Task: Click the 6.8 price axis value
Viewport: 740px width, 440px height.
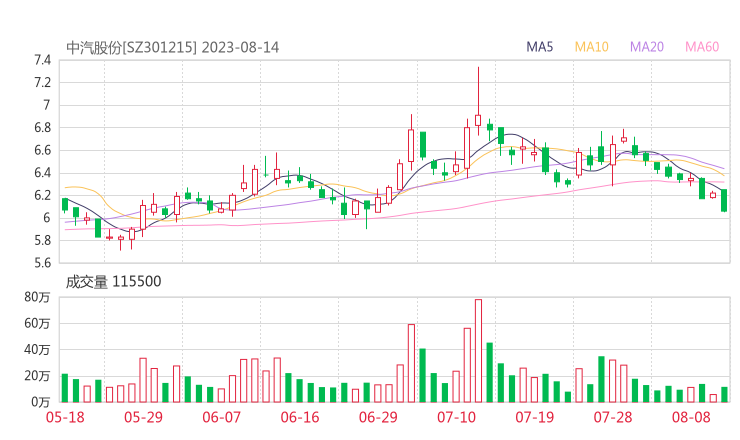Action: (x=42, y=128)
